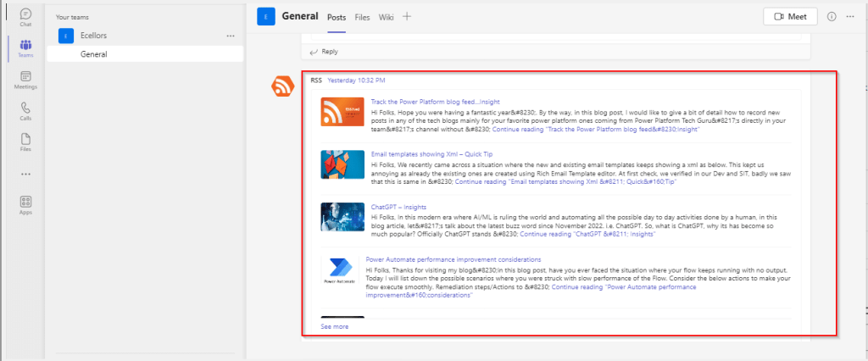Click the Power Automate article thumbnail

coord(342,269)
